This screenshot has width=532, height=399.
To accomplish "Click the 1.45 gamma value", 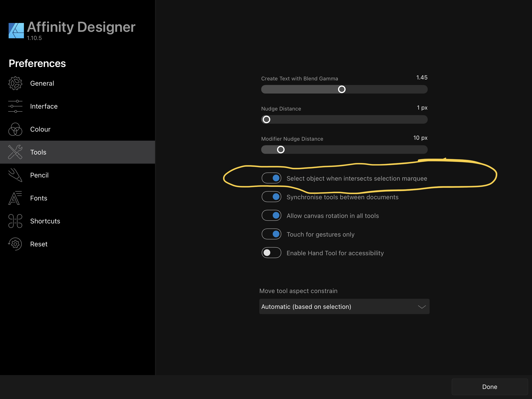I will (422, 78).
